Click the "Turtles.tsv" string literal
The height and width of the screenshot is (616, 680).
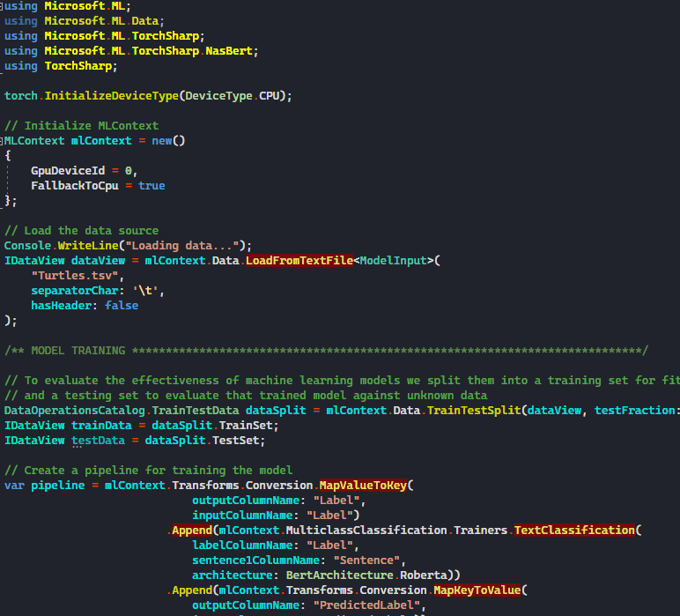click(x=75, y=276)
